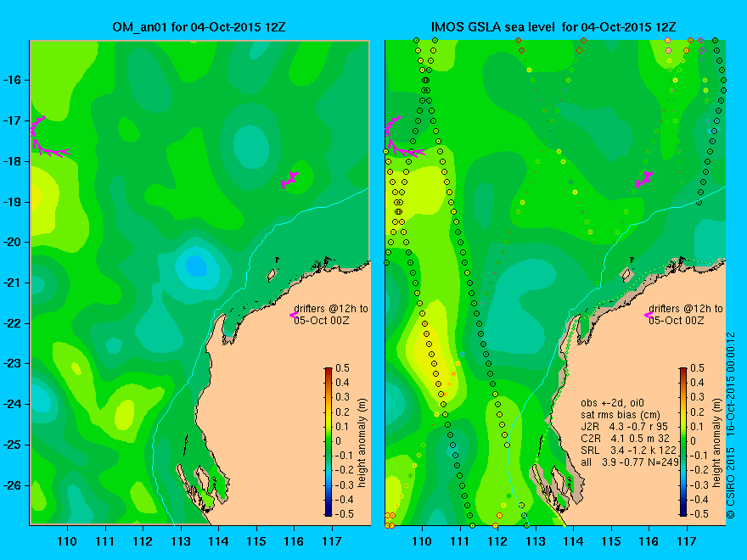Click the -20 latitude axis label
The image size is (747, 560).
click(12, 242)
